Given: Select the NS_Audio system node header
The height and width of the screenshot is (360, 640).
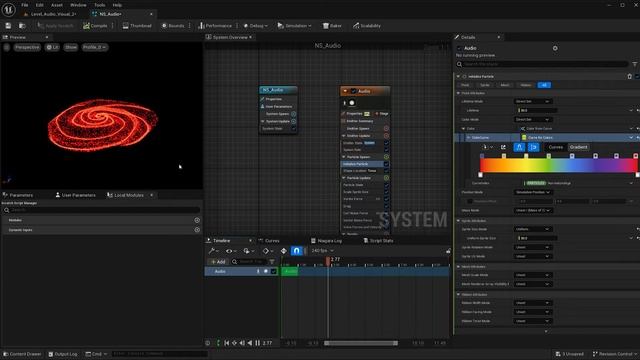Looking at the screenshot, I should click(x=278, y=90).
